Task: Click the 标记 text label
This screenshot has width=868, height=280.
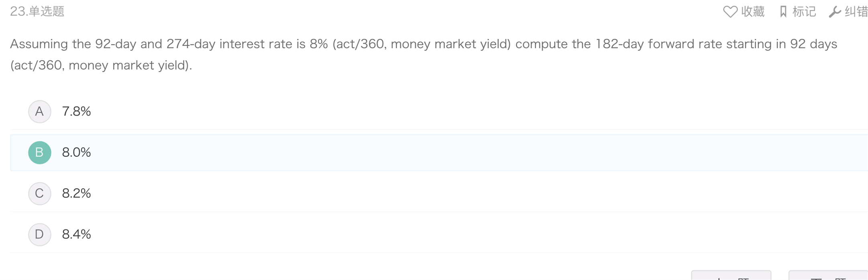Action: click(804, 12)
